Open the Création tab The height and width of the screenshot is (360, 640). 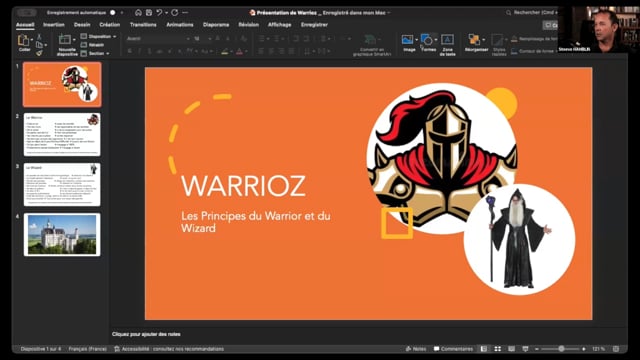[110, 25]
